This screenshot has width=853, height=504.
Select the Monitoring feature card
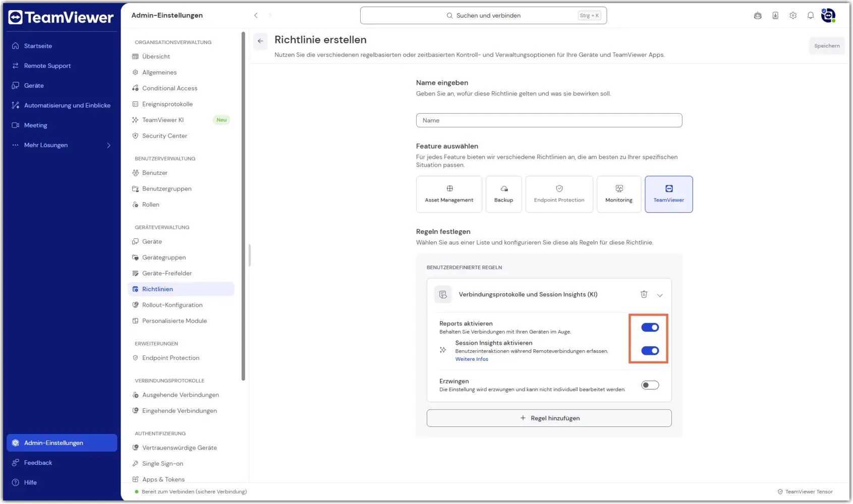tap(619, 194)
